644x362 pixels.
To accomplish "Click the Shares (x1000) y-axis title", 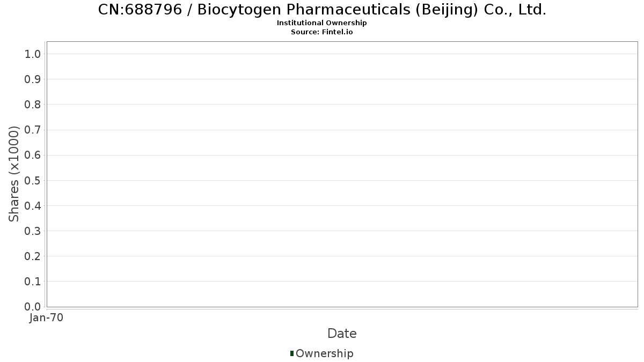I will [x=14, y=174].
